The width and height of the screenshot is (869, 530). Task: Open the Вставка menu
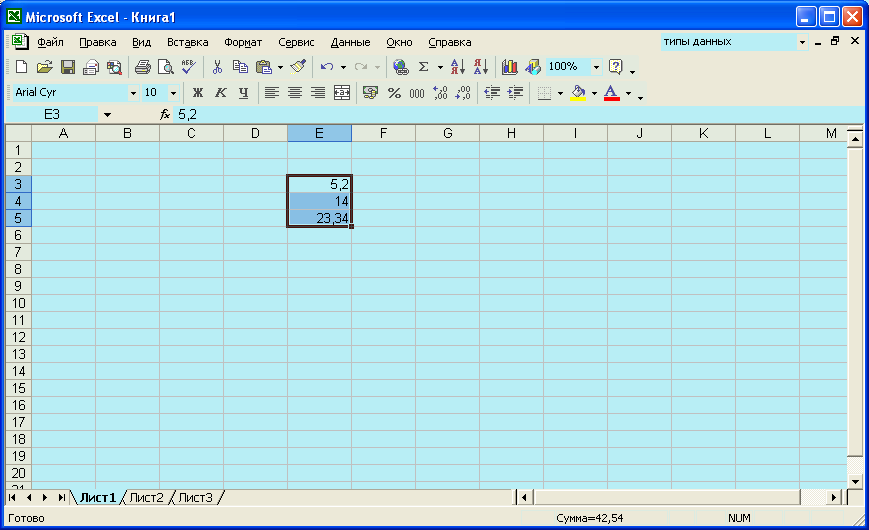(188, 42)
